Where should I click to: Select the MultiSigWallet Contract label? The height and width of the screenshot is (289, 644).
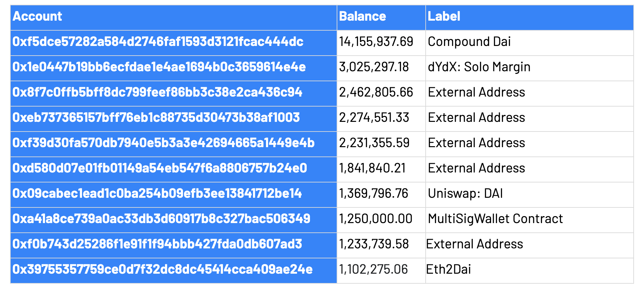(495, 219)
